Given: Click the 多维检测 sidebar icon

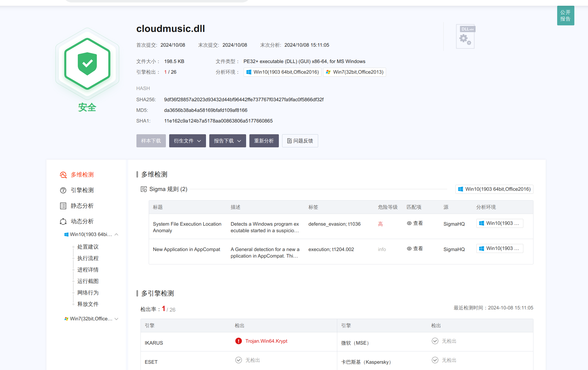Looking at the screenshot, I should 63,175.
